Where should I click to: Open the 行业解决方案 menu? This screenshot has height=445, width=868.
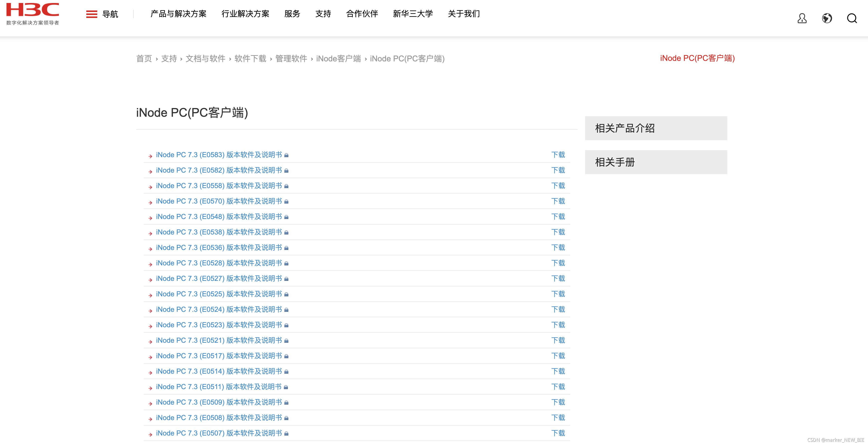pyautogui.click(x=245, y=14)
